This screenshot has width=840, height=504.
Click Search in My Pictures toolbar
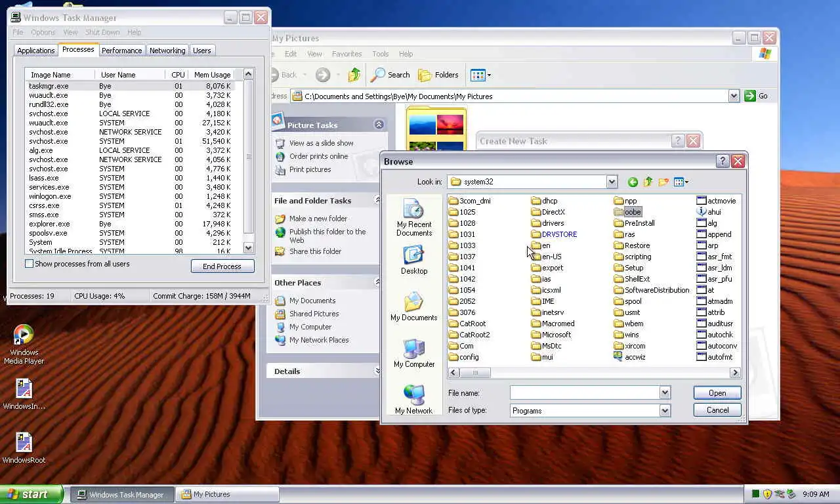(x=390, y=75)
